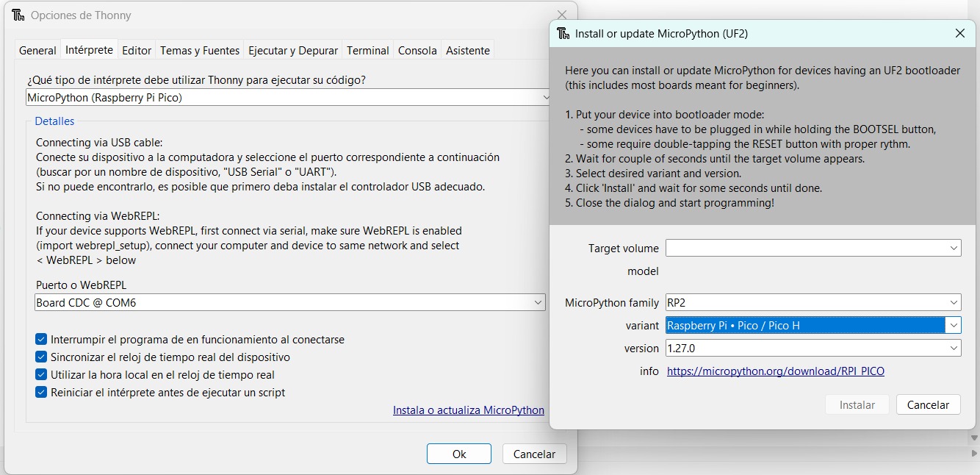Screen dimensions: 980x475
Task: Click Ok in Opciones de Thonny
Action: 459,454
